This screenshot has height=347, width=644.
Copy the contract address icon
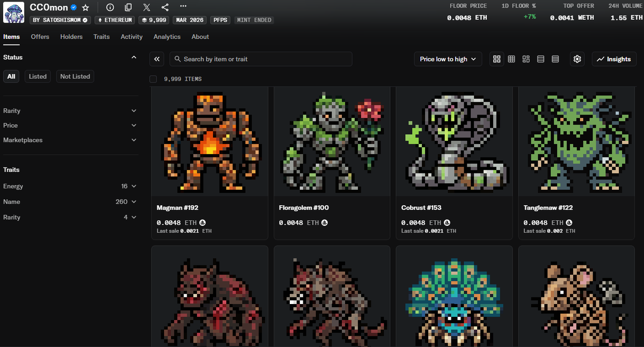click(128, 8)
